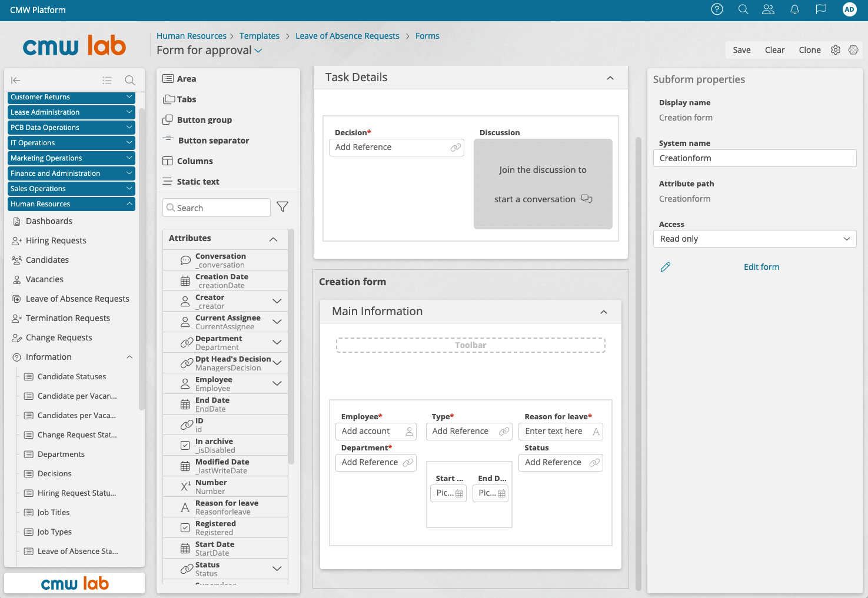Viewport: 868px width, 598px height.
Task: Click the Reason for leave text attribute icon
Action: click(x=185, y=507)
